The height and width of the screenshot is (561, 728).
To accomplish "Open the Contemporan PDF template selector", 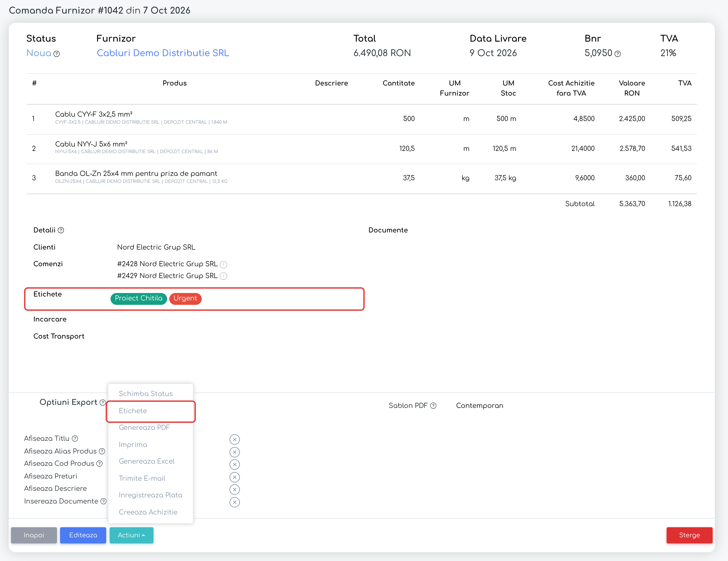I will click(480, 406).
